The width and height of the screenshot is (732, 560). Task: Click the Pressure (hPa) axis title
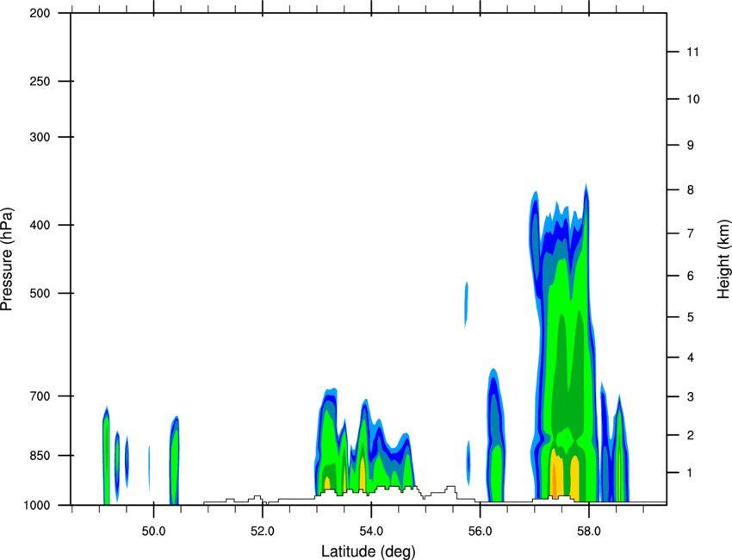click(x=7, y=259)
